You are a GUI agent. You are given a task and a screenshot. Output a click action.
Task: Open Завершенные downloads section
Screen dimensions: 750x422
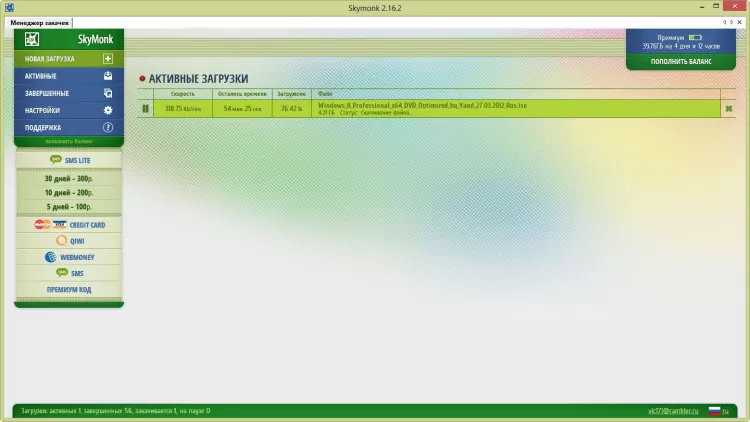click(69, 93)
